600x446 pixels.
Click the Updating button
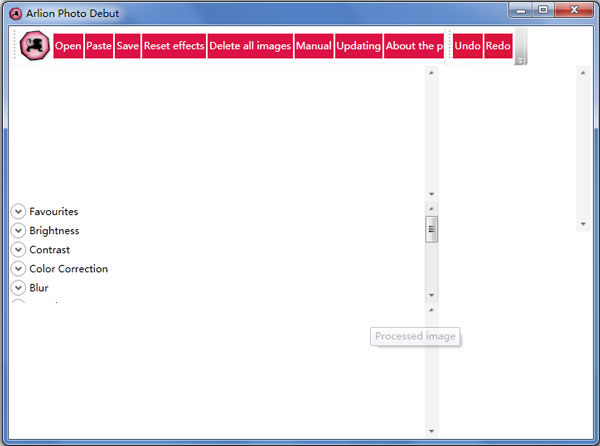[359, 46]
